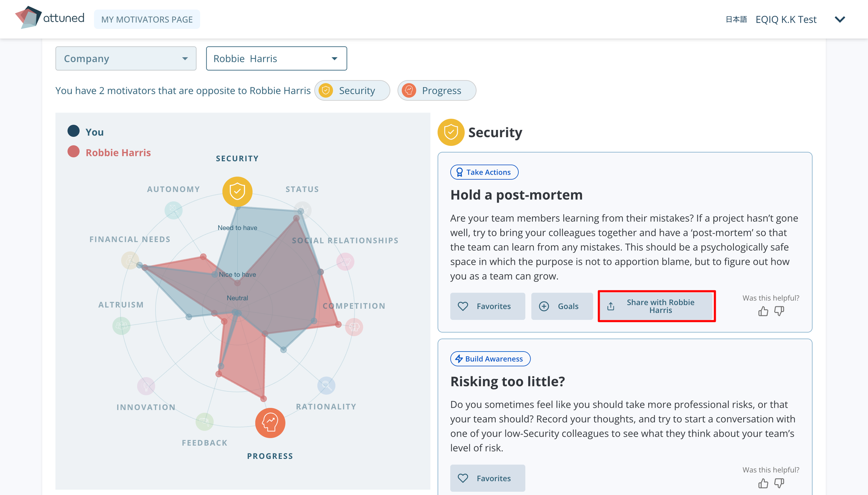
Task: Toggle the Progress opposite motivator chip
Action: (x=436, y=91)
